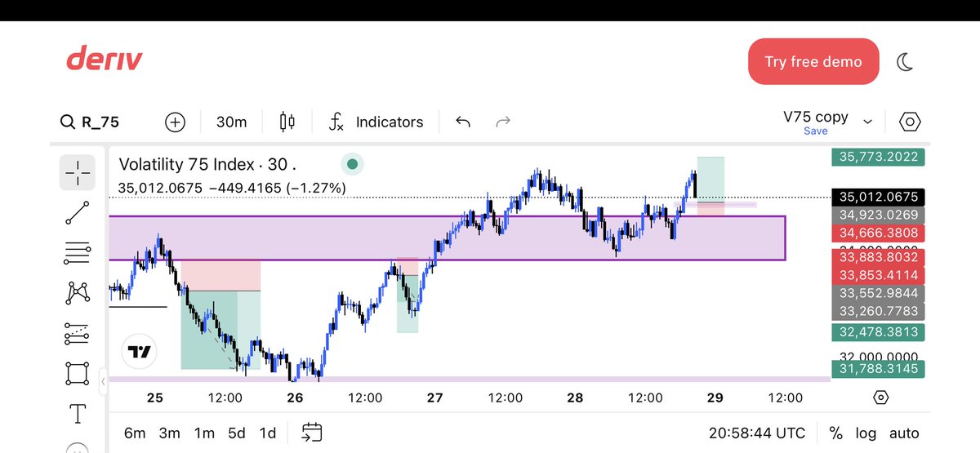The width and height of the screenshot is (980, 453).
Task: Set the 1d date range
Action: (267, 433)
